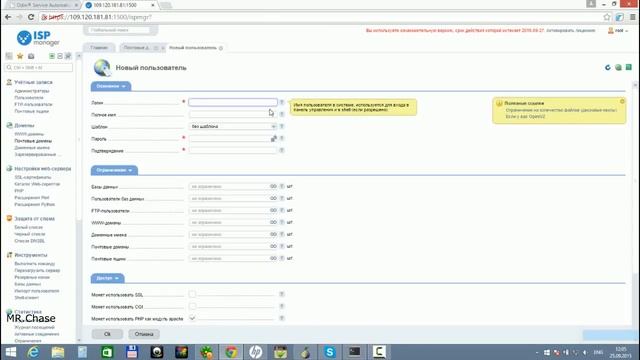Click the Отмена button
Image resolution: width=640 pixels, height=360 pixels.
click(144, 334)
